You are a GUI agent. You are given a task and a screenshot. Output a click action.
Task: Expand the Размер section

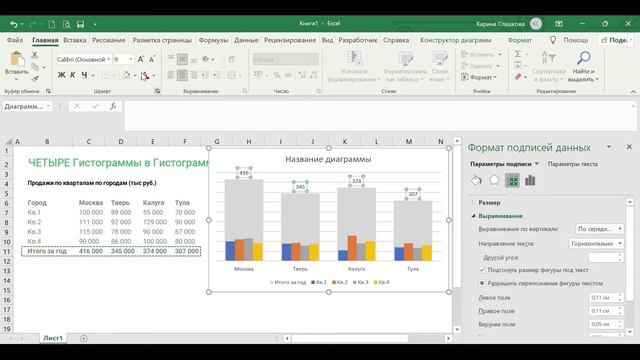click(x=489, y=202)
